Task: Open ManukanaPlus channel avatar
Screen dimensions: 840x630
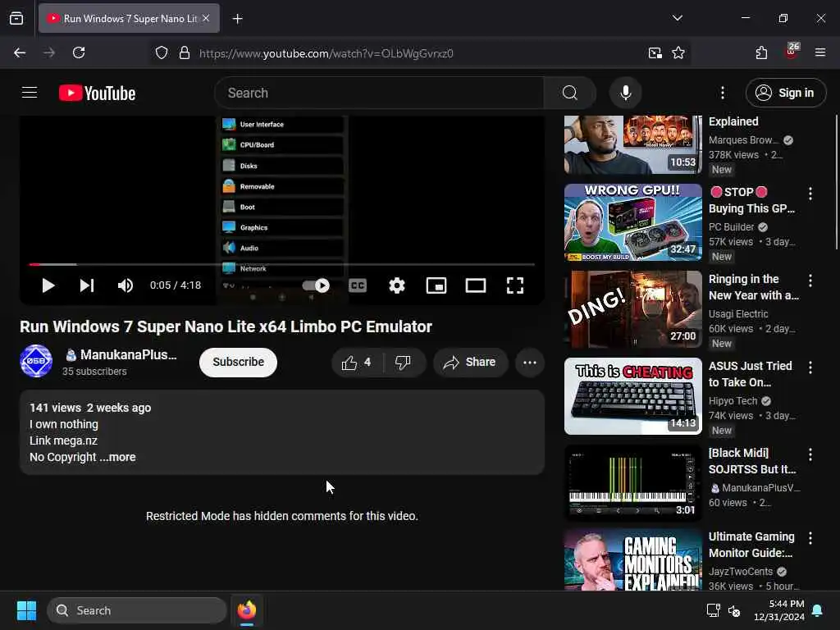Action: (x=36, y=361)
